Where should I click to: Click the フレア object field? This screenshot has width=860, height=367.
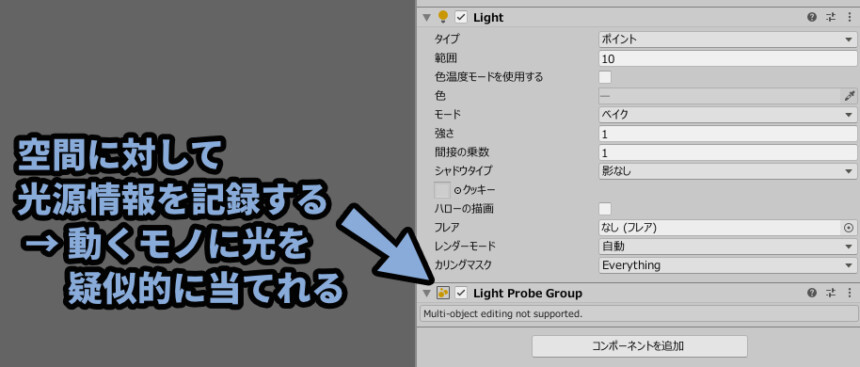(x=720, y=228)
